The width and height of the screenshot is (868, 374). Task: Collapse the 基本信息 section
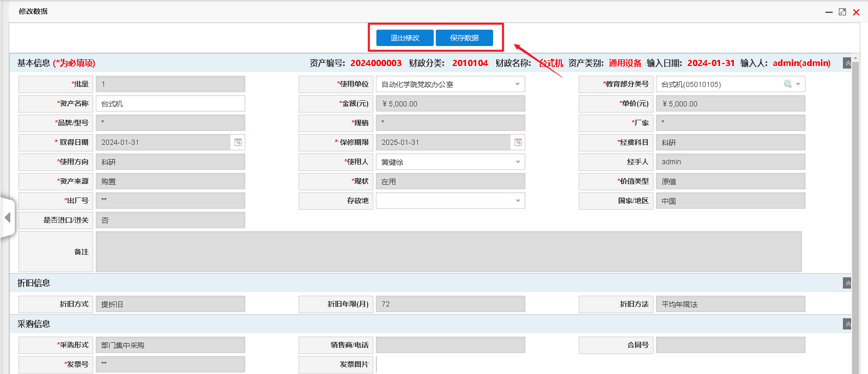point(848,63)
